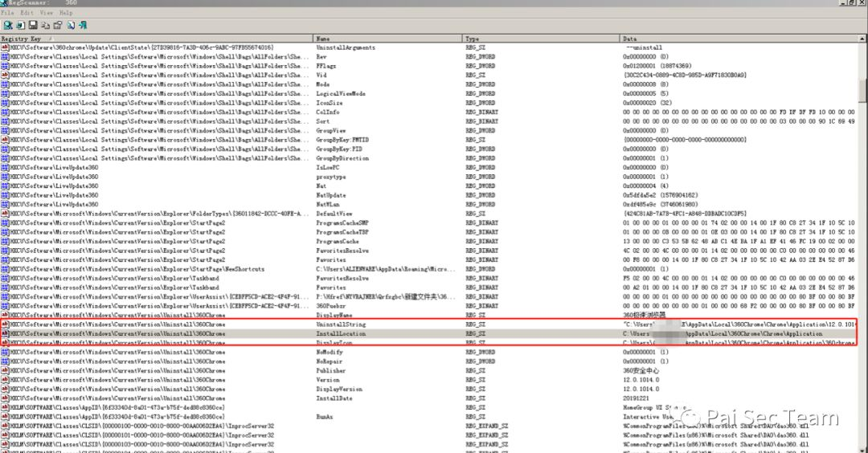The height and width of the screenshot is (453, 868).
Task: Click the REG_SZ type of the Version row
Action: [475, 380]
